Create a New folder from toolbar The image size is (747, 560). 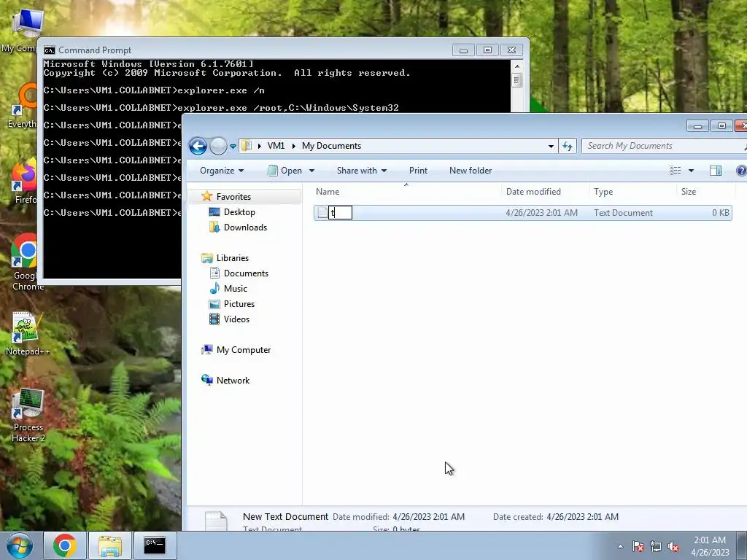[x=471, y=171]
